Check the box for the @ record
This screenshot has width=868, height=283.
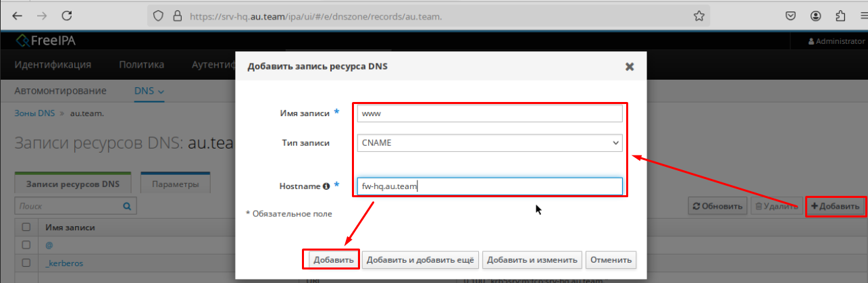point(26,245)
